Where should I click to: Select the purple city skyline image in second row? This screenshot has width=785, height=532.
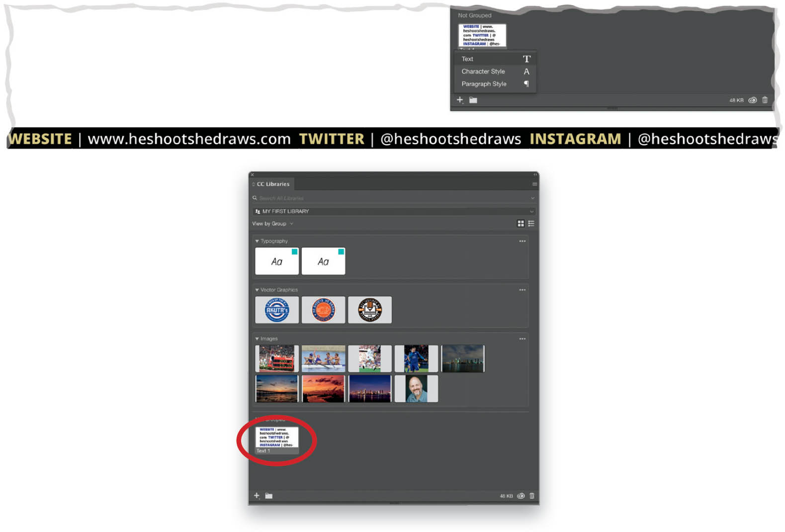pos(370,388)
